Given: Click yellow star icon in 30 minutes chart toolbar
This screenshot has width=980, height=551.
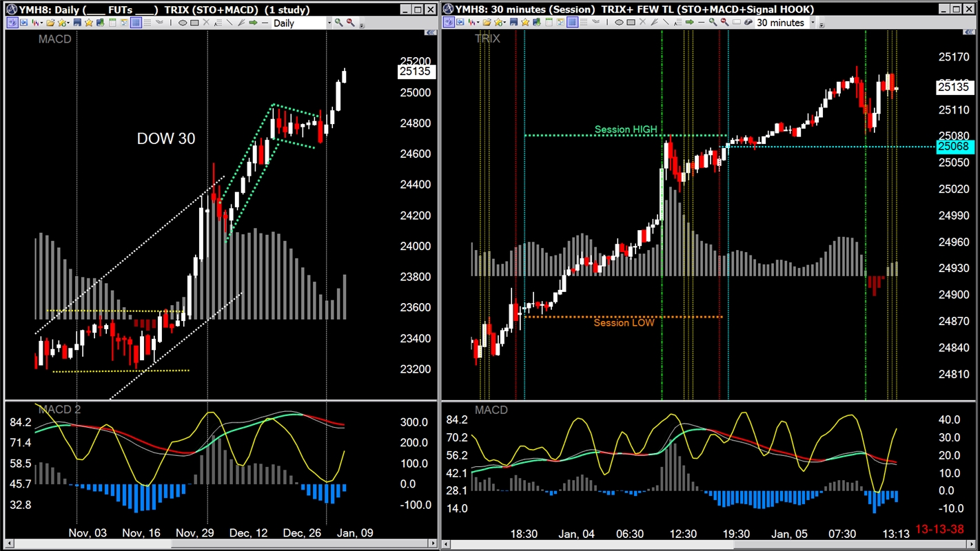Looking at the screenshot, I should pyautogui.click(x=525, y=23).
